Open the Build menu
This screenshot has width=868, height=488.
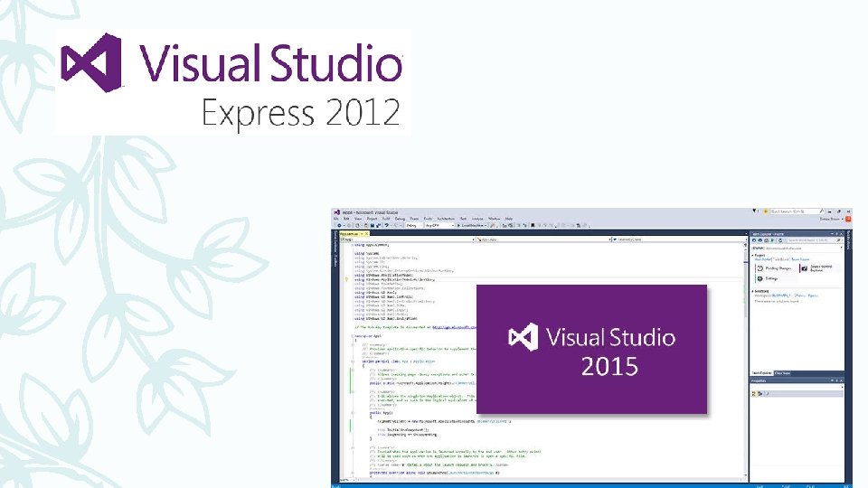click(x=386, y=219)
